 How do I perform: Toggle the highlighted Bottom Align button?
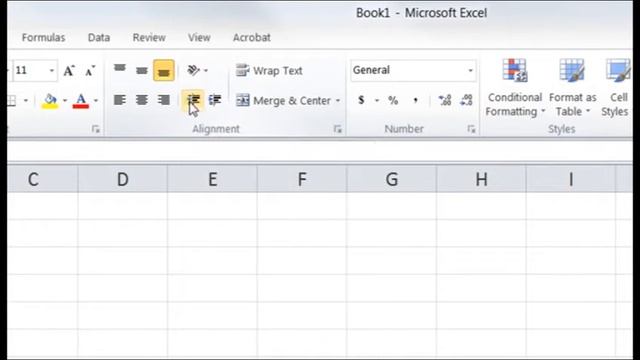point(164,70)
